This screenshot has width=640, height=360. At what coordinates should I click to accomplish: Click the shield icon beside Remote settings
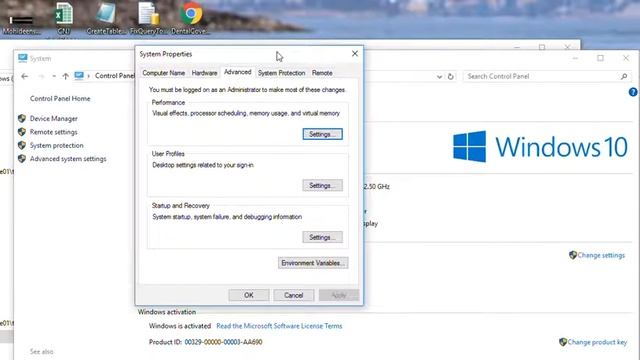22,132
